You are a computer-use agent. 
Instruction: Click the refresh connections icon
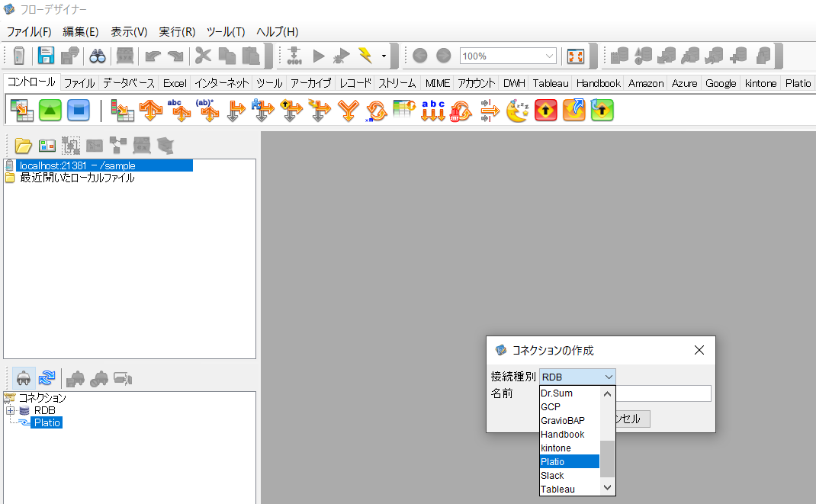[47, 378]
